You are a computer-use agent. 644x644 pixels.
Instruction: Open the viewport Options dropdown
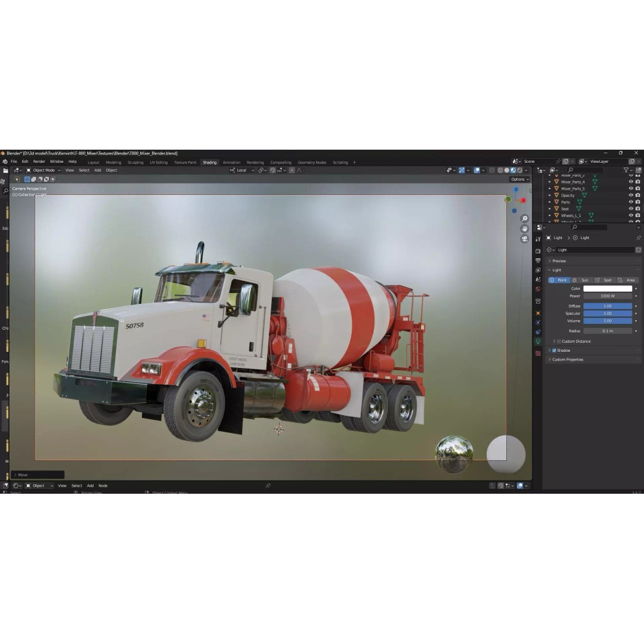pos(519,179)
